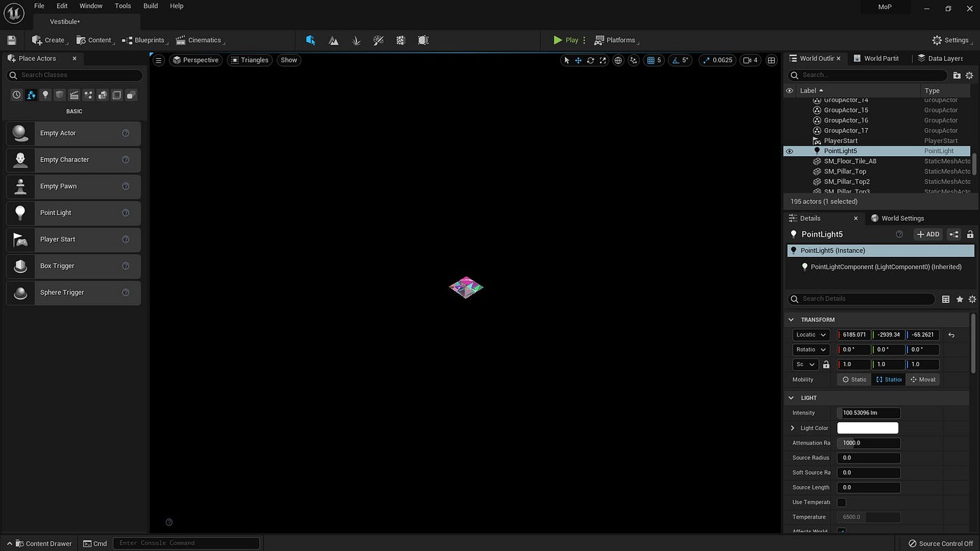Select the Scale gizmo tool
This screenshot has width=980, height=551.
point(602,60)
